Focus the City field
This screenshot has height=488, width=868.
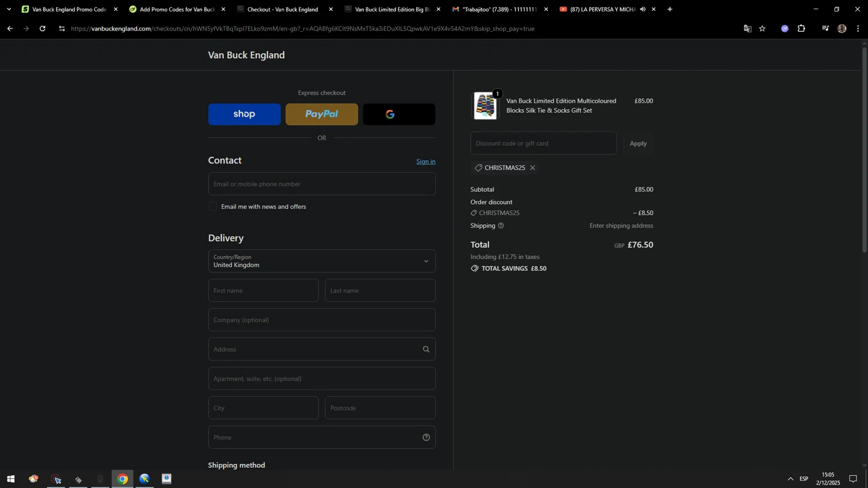pos(263,408)
